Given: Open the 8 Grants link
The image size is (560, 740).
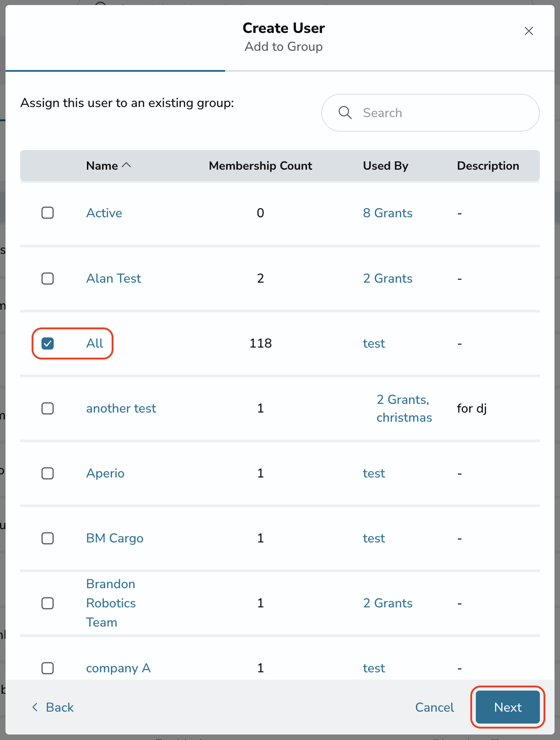Looking at the screenshot, I should coord(388,213).
